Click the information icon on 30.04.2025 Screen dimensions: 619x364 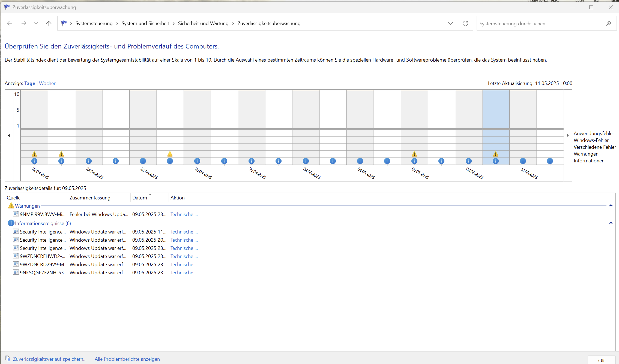tap(251, 161)
